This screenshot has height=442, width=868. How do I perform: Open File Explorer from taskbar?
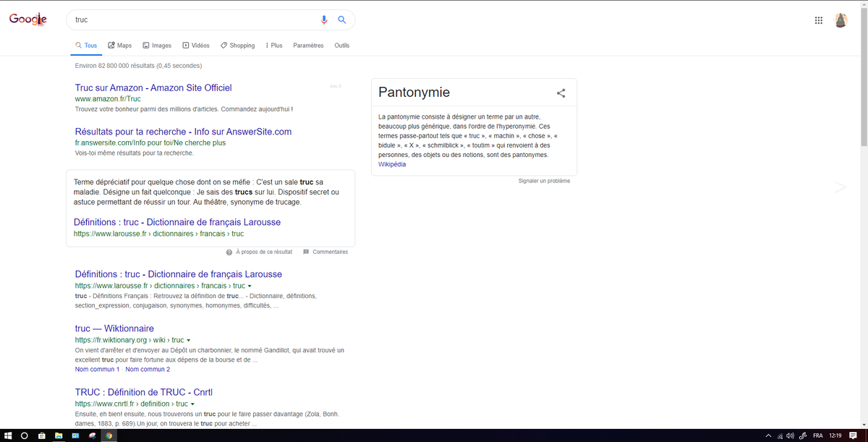tap(58, 435)
